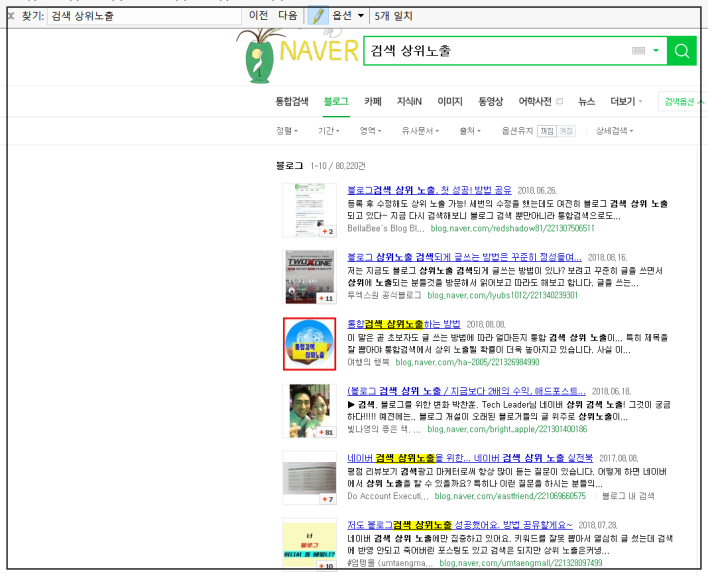This screenshot has height=576, width=708.
Task: Expand the search autocomplete dropdown arrow
Action: coord(656,51)
